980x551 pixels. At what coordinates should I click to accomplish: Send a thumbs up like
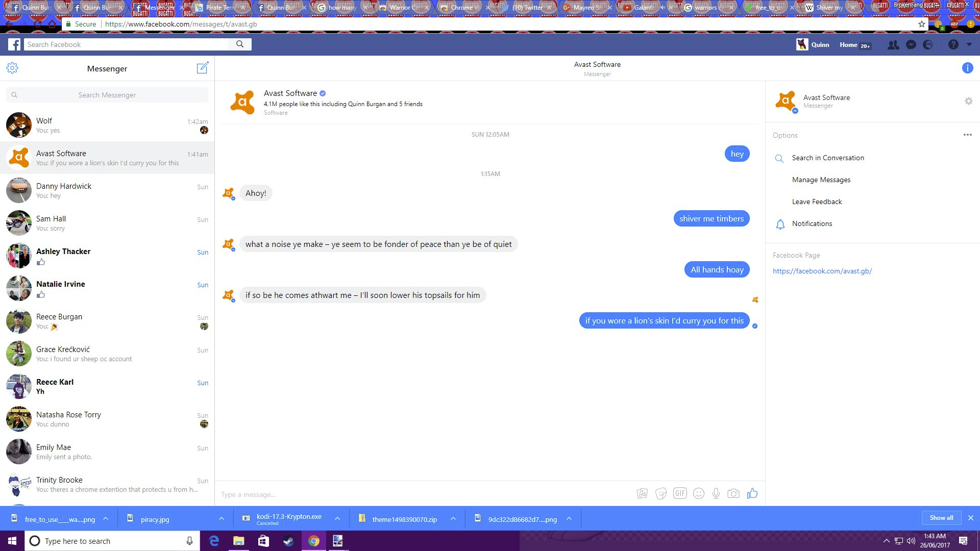[752, 493]
